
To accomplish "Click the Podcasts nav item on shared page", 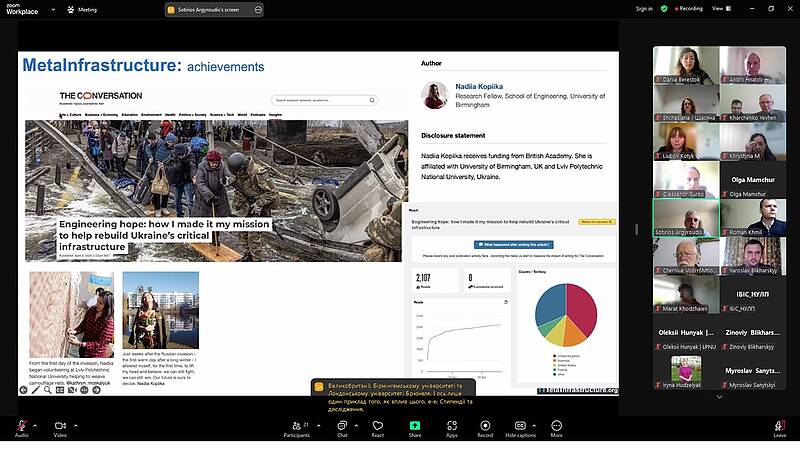I will tap(258, 115).
